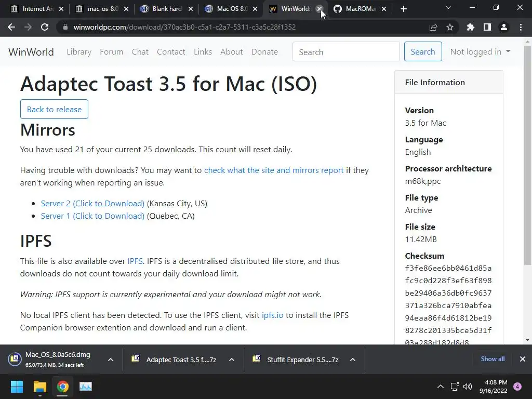
Task: Show hidden system tray icons
Action: point(441,387)
